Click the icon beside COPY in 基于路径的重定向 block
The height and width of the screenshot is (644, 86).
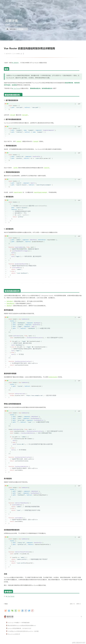pos(76,104)
